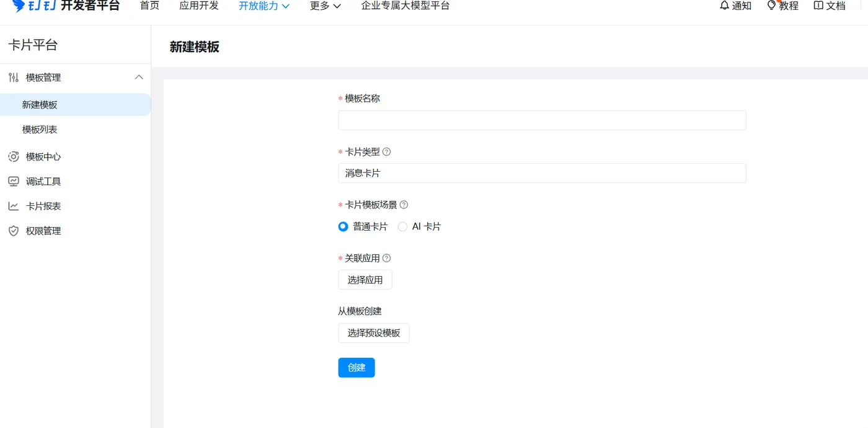Click the 卡片平台 sidebar title
This screenshot has width=868, height=428.
pos(33,45)
